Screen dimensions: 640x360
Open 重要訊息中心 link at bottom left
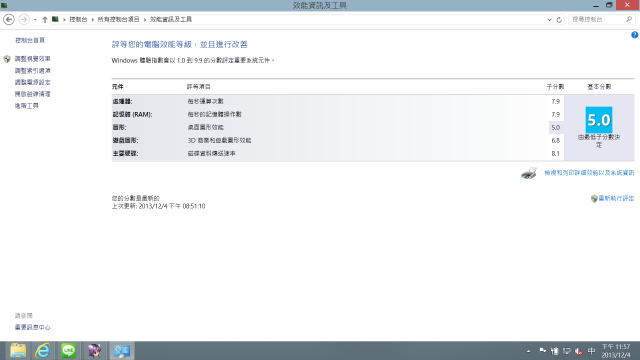click(33, 327)
